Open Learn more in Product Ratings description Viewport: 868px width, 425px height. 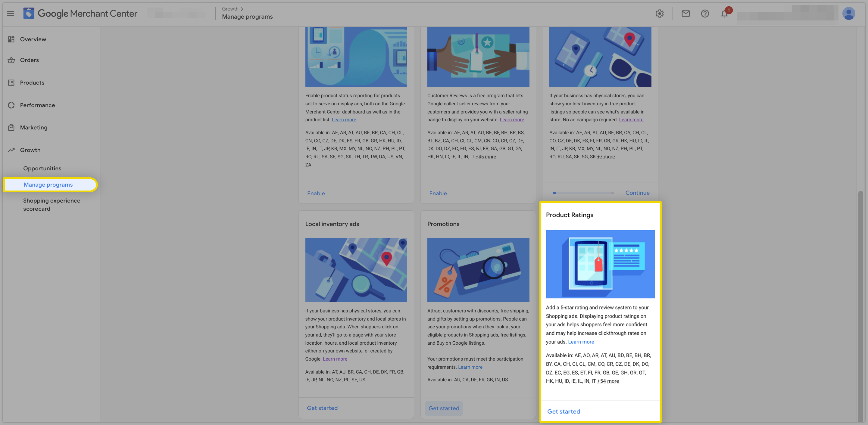(x=581, y=342)
